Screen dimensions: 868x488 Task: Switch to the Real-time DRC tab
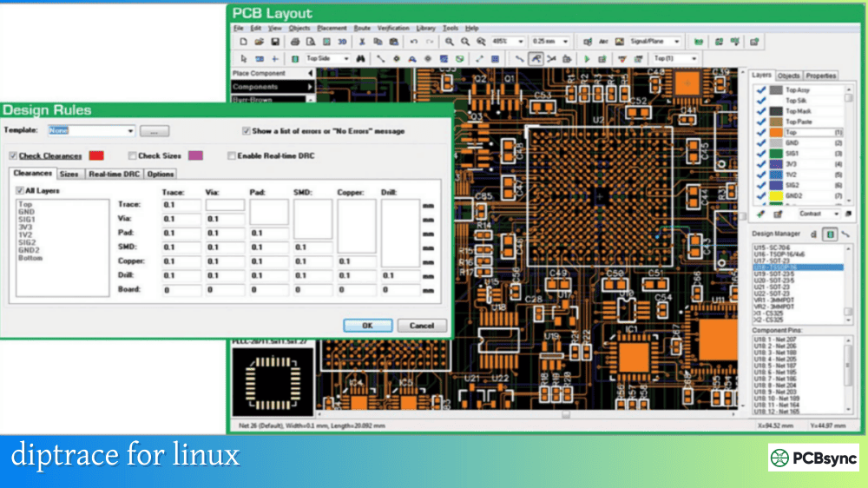113,175
